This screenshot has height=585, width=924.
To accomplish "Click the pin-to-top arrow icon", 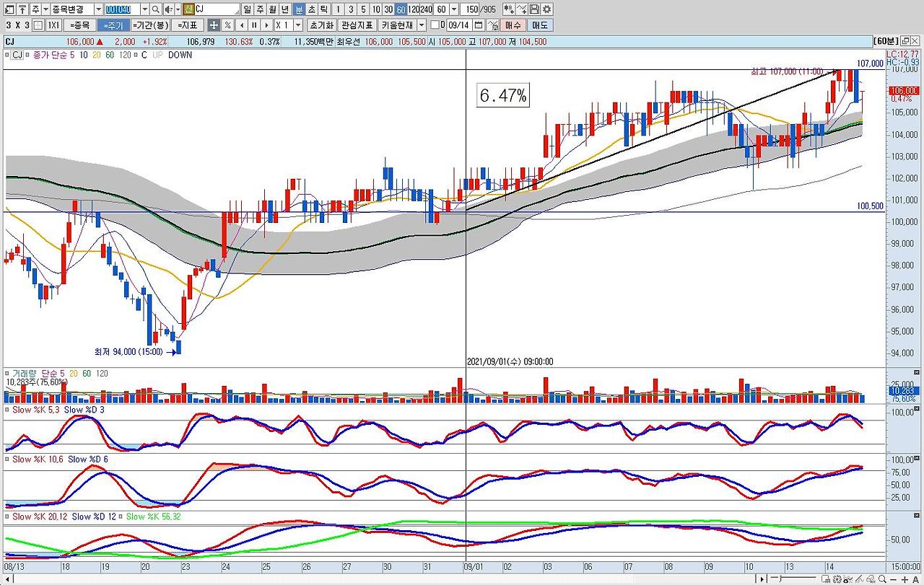I will coord(21,9).
